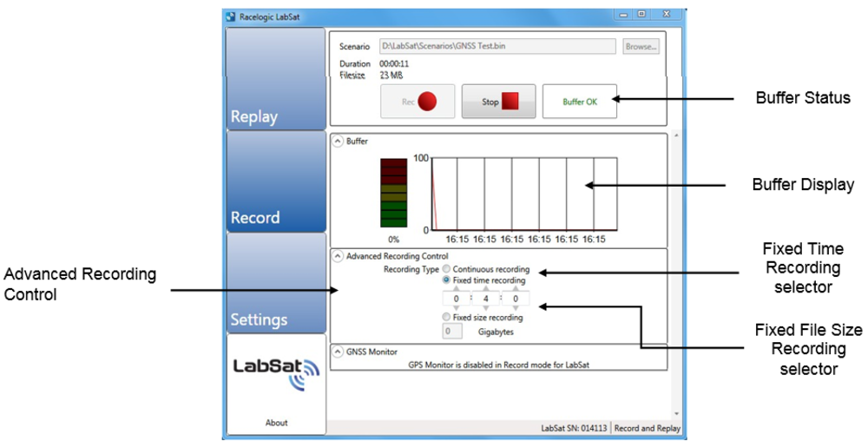Decrease the minutes value with down arrow

(486, 309)
